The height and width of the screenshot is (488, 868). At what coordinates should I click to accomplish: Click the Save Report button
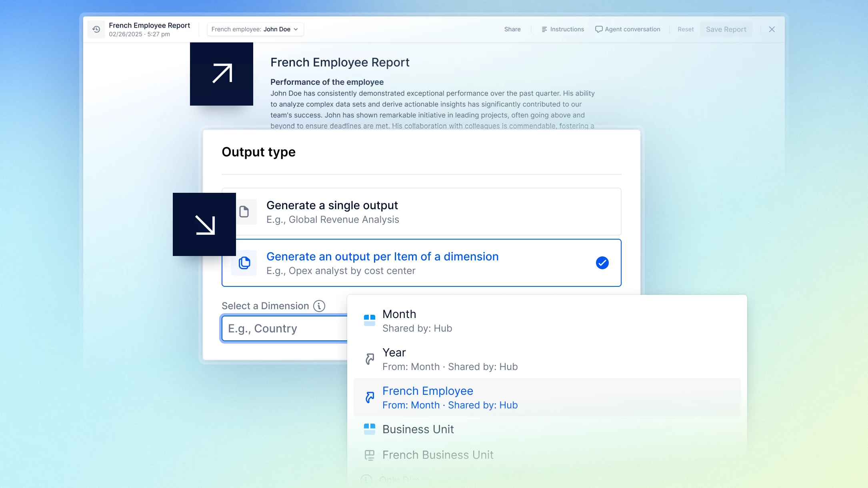(726, 29)
